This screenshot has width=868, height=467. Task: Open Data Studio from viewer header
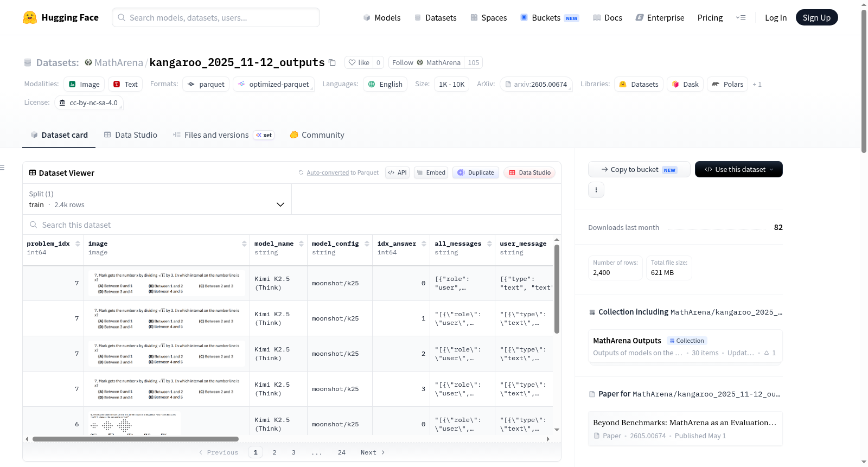click(x=529, y=172)
